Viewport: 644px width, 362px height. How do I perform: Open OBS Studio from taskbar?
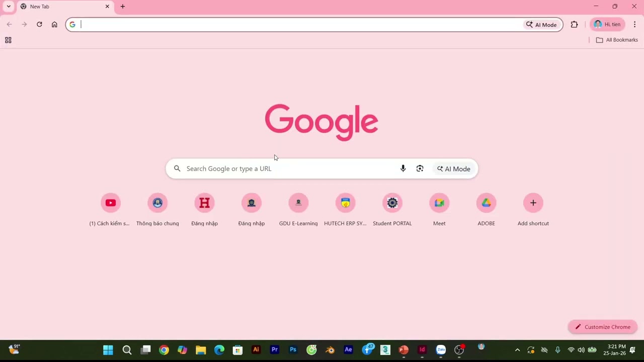coord(459,350)
